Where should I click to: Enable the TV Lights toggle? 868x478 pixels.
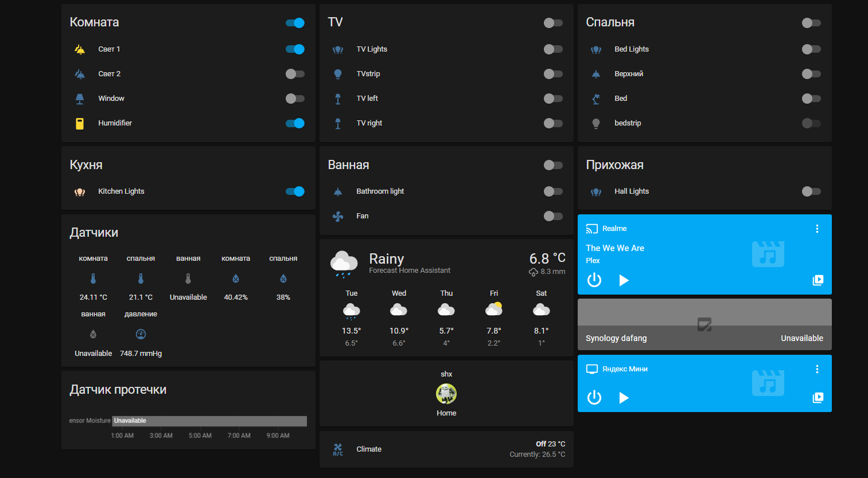pos(553,49)
